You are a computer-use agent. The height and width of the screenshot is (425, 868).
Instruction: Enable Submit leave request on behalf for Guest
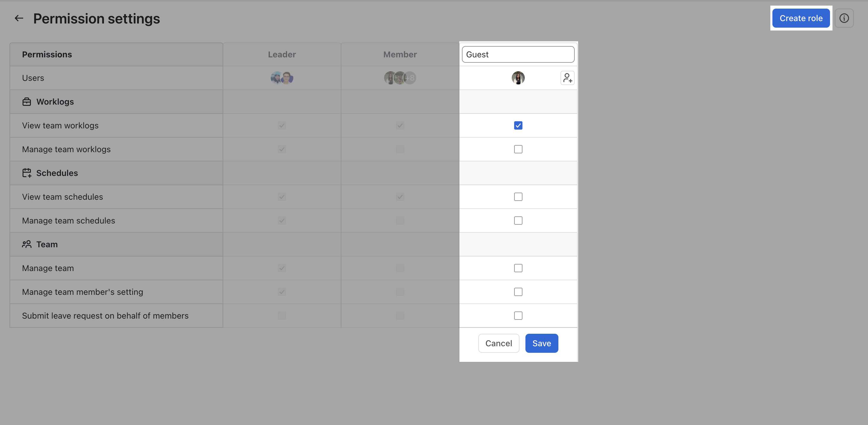pos(518,316)
